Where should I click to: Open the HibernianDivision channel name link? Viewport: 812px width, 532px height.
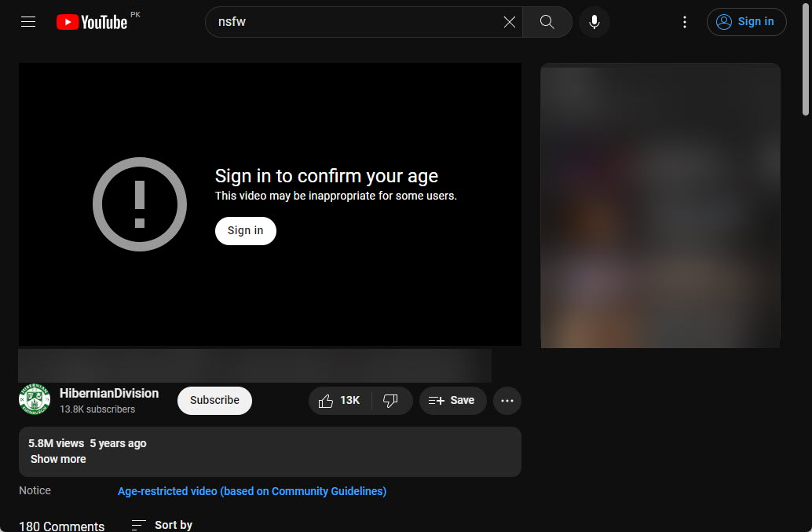pos(109,393)
